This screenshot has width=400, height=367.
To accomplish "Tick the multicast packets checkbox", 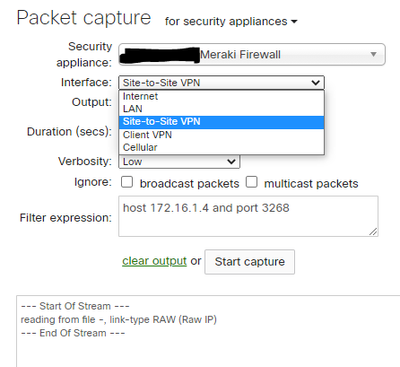I will (x=252, y=182).
